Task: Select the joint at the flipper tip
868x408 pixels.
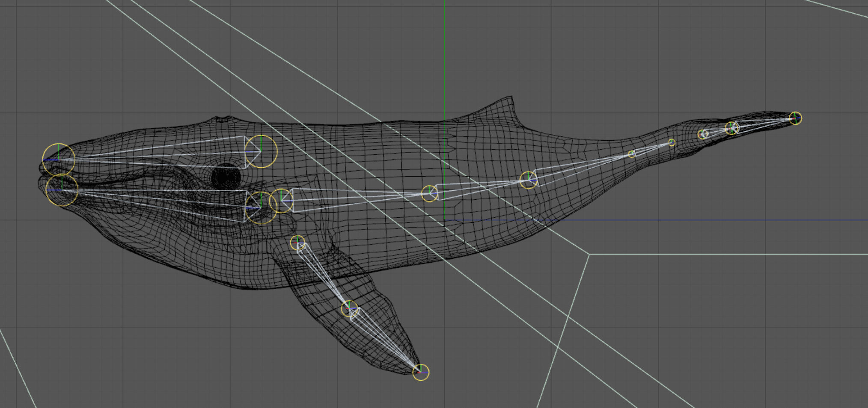Action: click(421, 372)
